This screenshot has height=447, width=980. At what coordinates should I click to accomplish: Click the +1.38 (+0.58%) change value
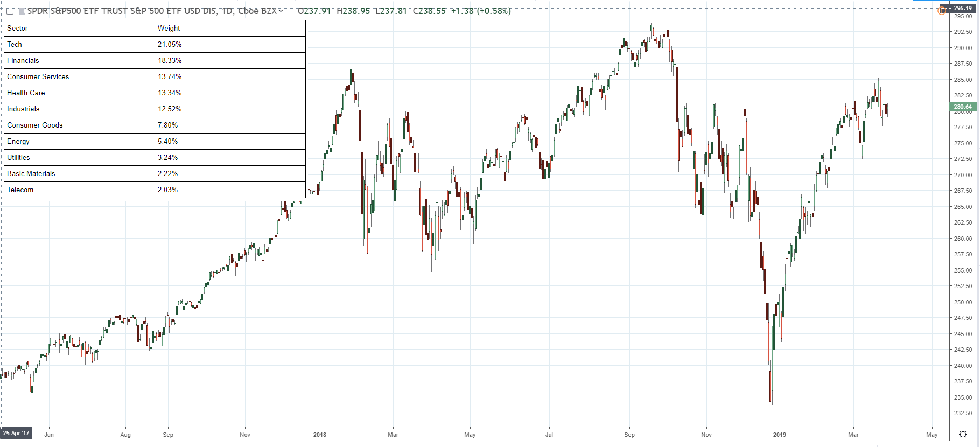(481, 11)
